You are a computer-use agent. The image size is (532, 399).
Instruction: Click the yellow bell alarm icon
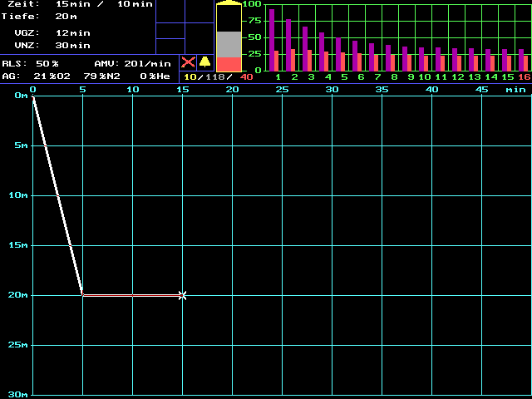tap(204, 62)
